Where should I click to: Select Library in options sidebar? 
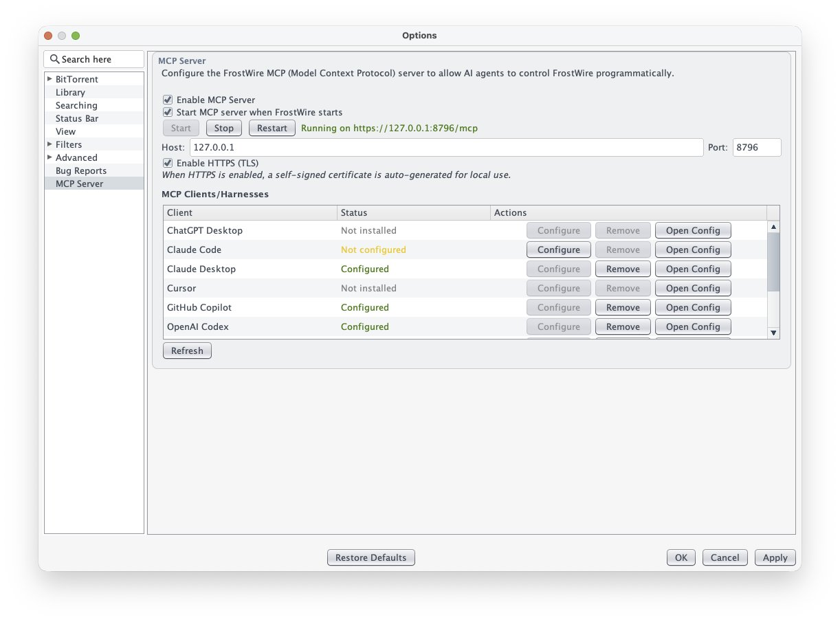70,92
